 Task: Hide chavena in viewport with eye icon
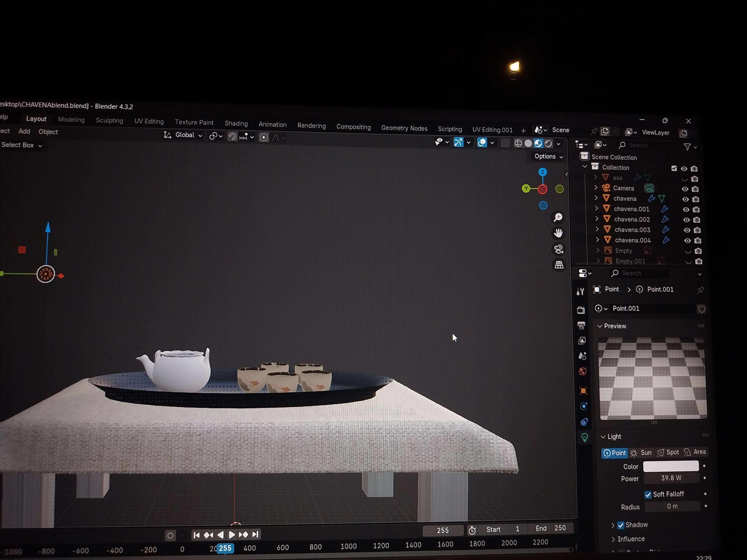point(685,199)
